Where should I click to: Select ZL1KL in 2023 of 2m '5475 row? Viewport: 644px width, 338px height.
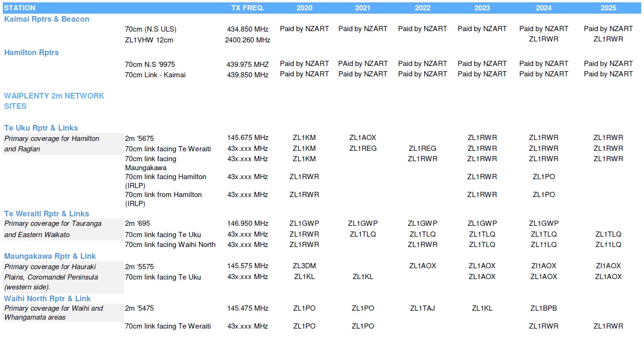(x=482, y=308)
